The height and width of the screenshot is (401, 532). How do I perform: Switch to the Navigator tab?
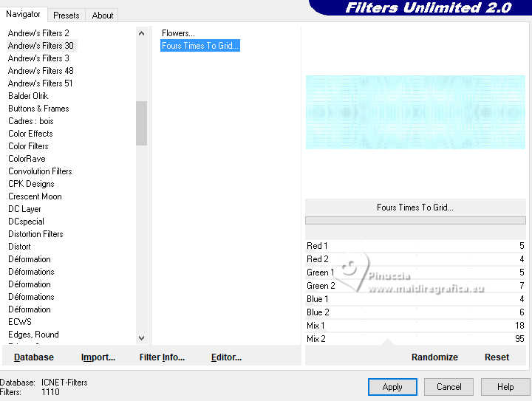click(x=24, y=14)
